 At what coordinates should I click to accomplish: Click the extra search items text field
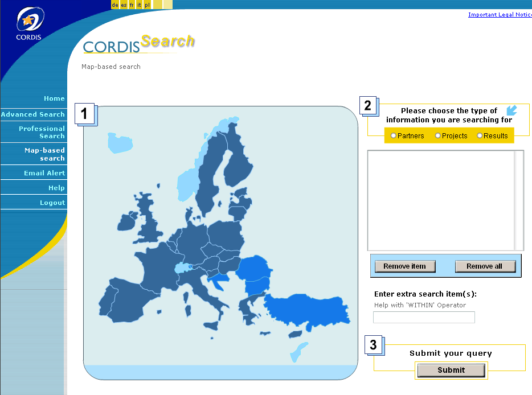point(424,317)
